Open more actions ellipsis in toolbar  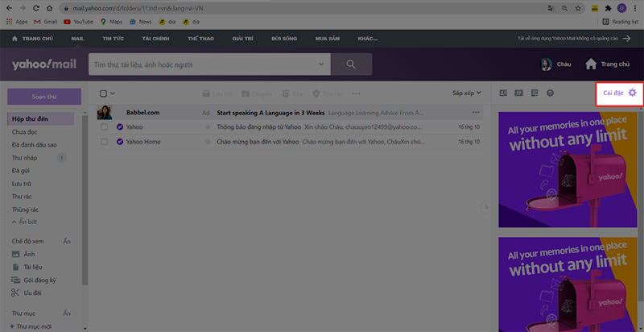(356, 93)
